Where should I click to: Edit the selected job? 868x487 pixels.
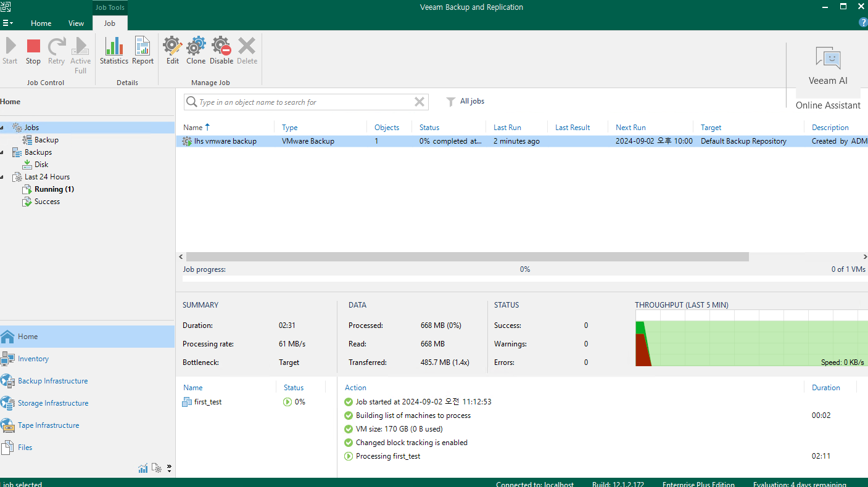(173, 51)
